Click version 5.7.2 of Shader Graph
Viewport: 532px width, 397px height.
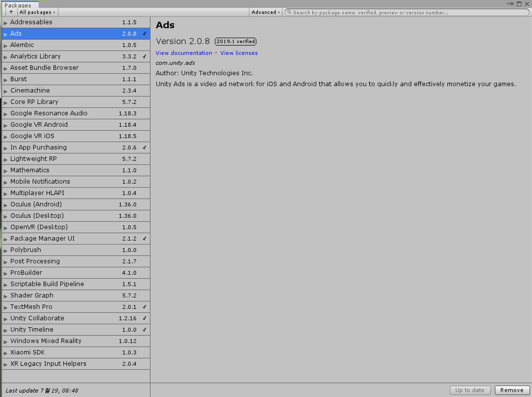(x=129, y=296)
